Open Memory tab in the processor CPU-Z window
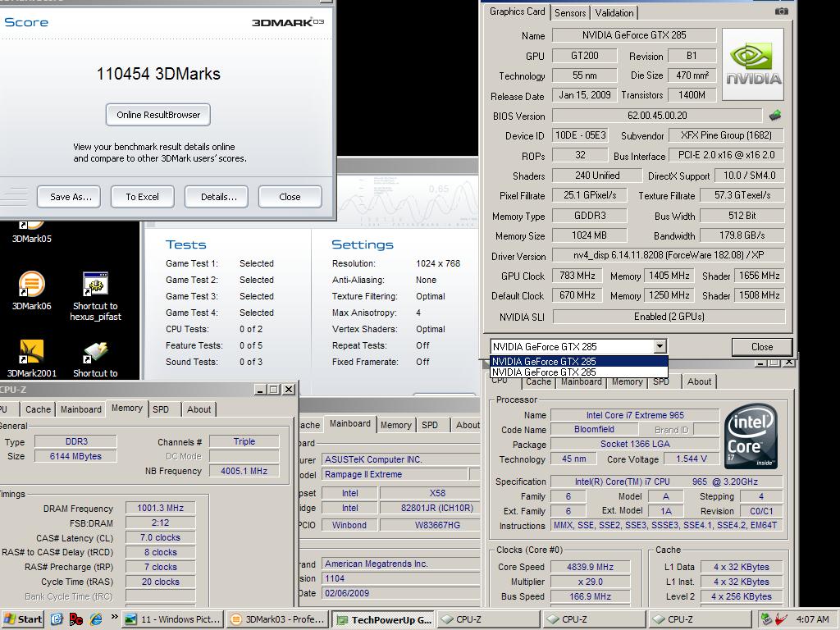Screen dimensions: 840x630 (627, 381)
